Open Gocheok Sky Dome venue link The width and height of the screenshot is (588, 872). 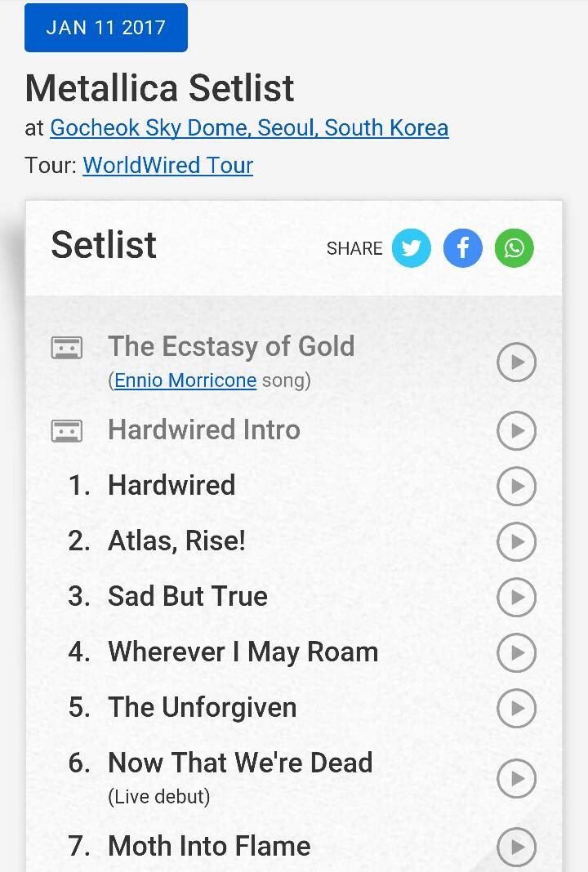[249, 128]
